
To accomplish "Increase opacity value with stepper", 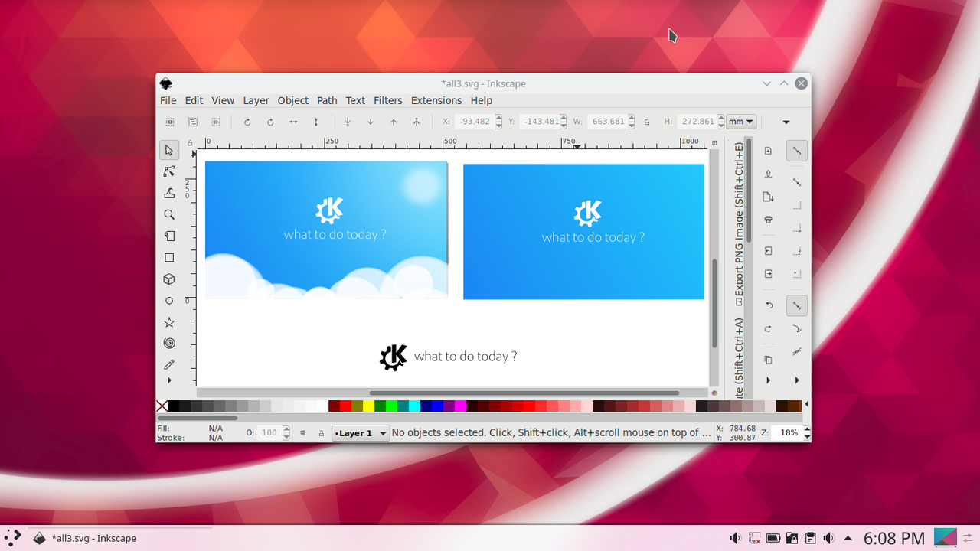I will point(286,429).
